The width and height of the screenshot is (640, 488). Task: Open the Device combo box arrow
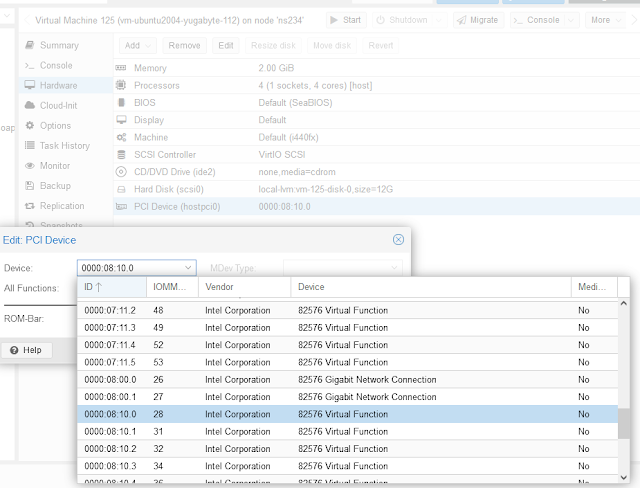point(189,268)
